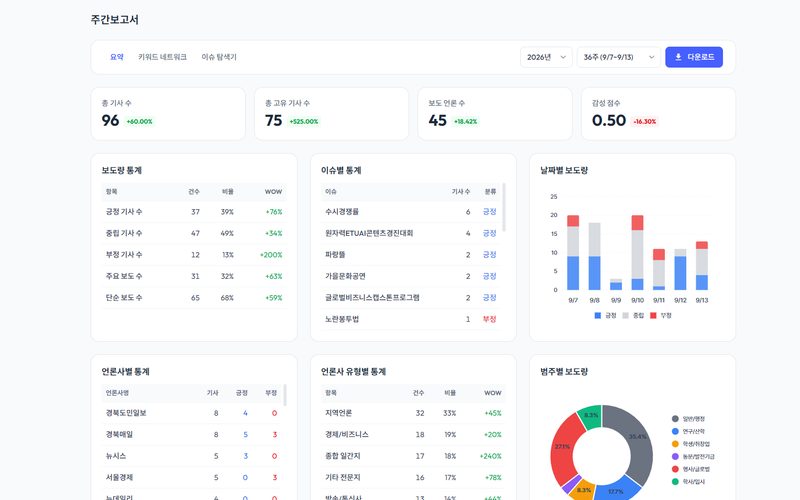This screenshot has width=800, height=500.
Task: Toggle the 중립 legend in 날짜별 보도량
Action: pyautogui.click(x=633, y=315)
